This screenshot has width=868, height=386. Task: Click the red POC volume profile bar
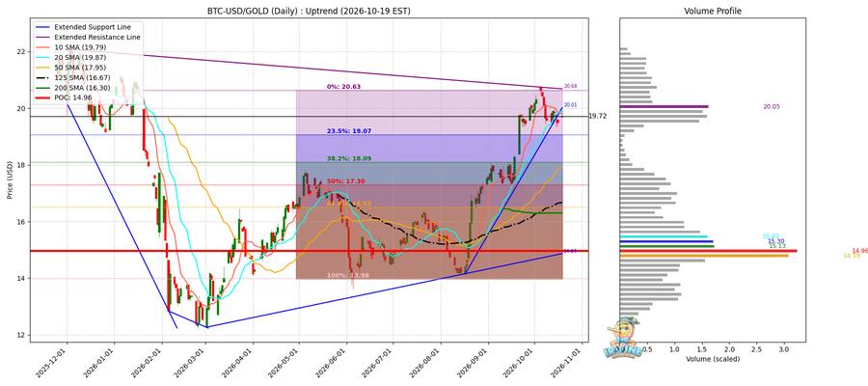click(708, 251)
